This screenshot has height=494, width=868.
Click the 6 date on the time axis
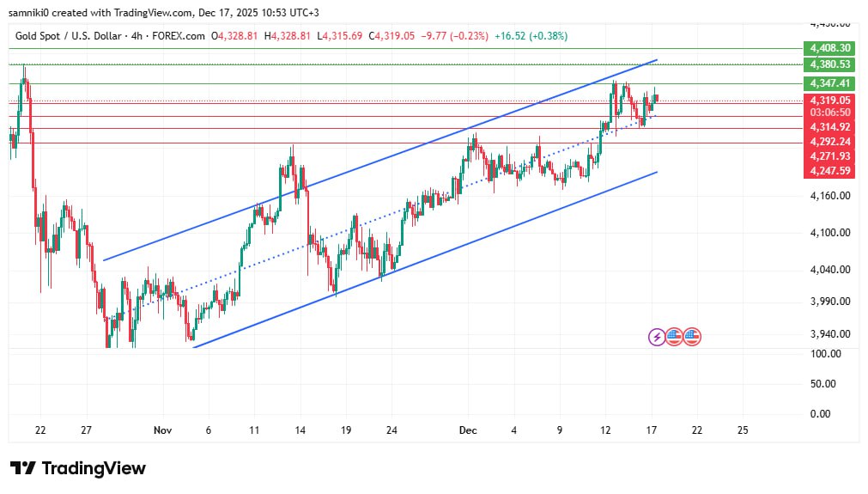coord(208,430)
